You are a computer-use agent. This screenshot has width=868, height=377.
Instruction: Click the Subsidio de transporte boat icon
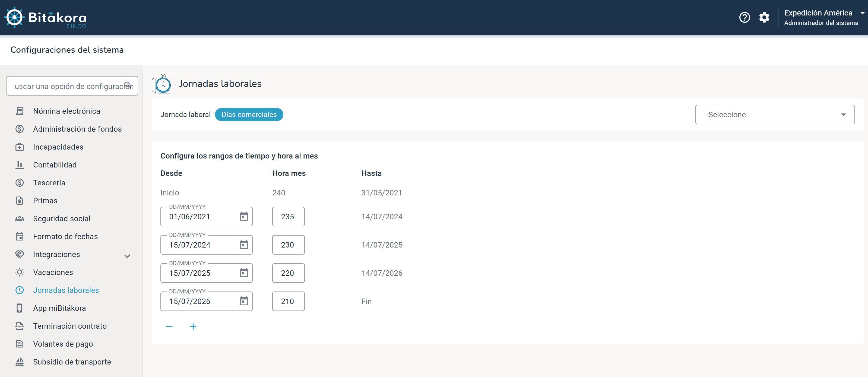click(20, 362)
